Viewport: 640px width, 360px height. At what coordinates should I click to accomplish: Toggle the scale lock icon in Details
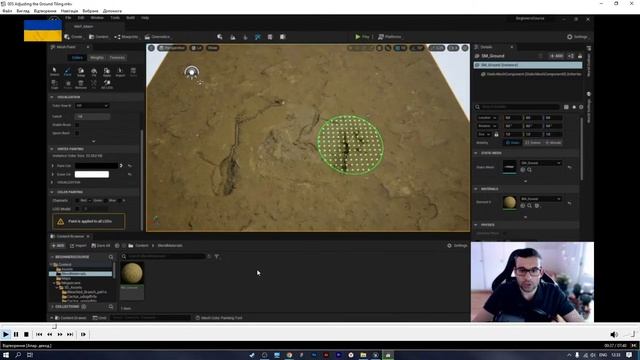pyautogui.click(x=496, y=134)
